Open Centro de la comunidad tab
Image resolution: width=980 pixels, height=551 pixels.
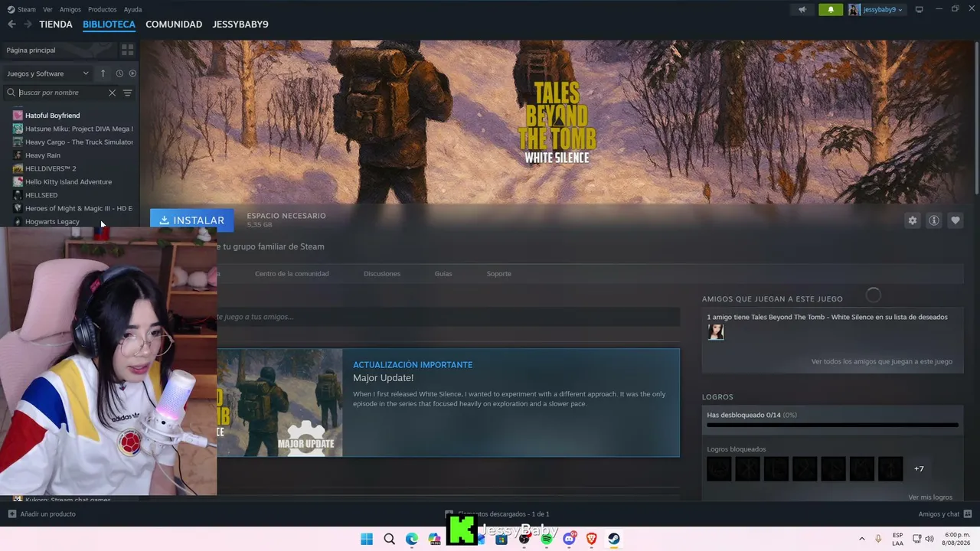pos(292,274)
